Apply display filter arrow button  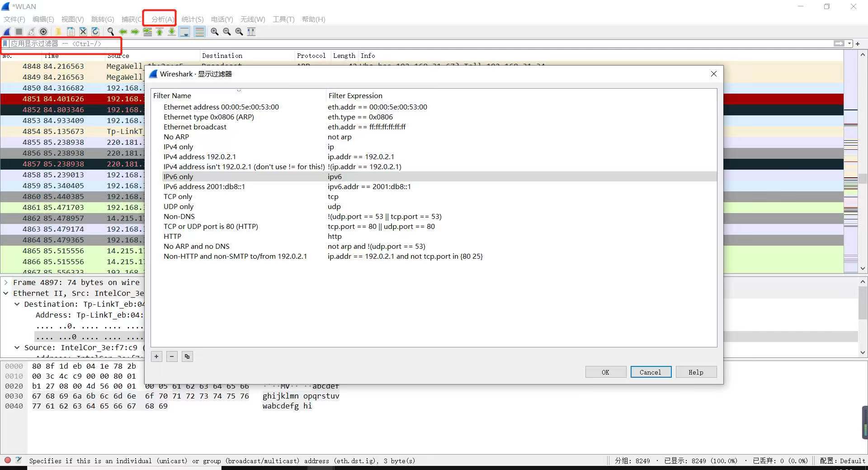pos(839,43)
